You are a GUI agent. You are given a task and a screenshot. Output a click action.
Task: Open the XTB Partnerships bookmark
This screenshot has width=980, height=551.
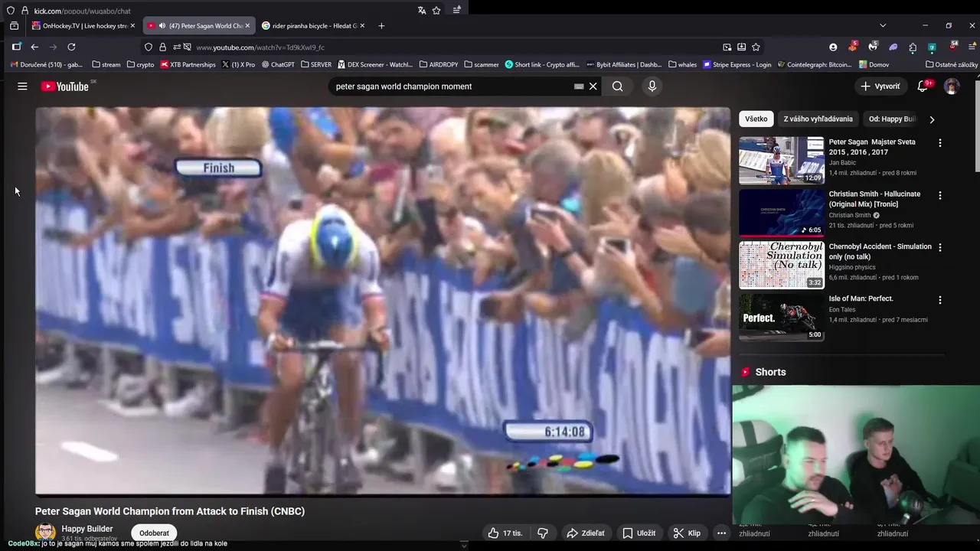coord(188,65)
